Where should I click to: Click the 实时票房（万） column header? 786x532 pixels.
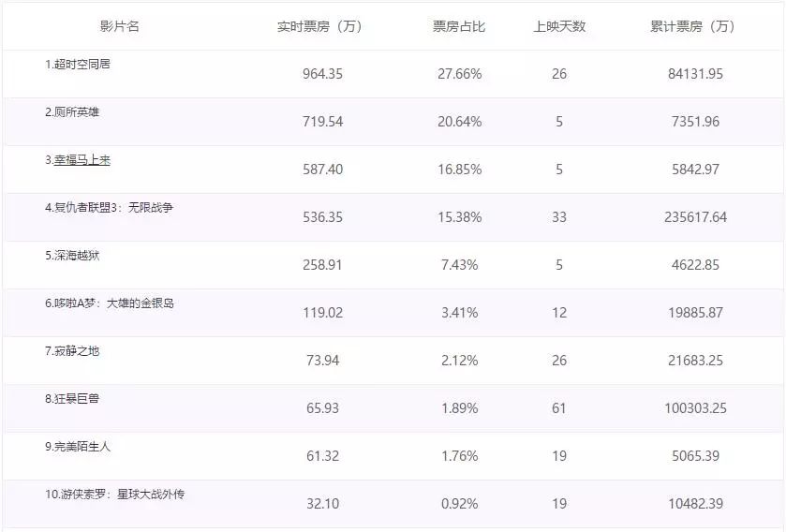319,26
